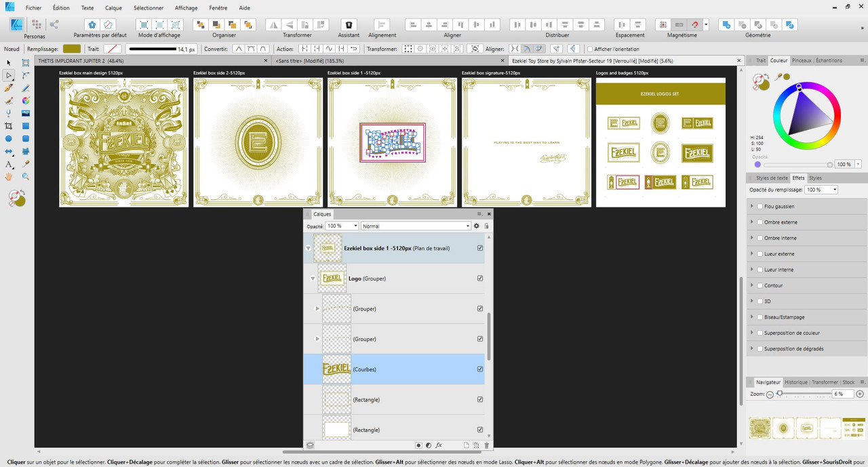
Task: Select the Hand view tool
Action: click(9, 176)
